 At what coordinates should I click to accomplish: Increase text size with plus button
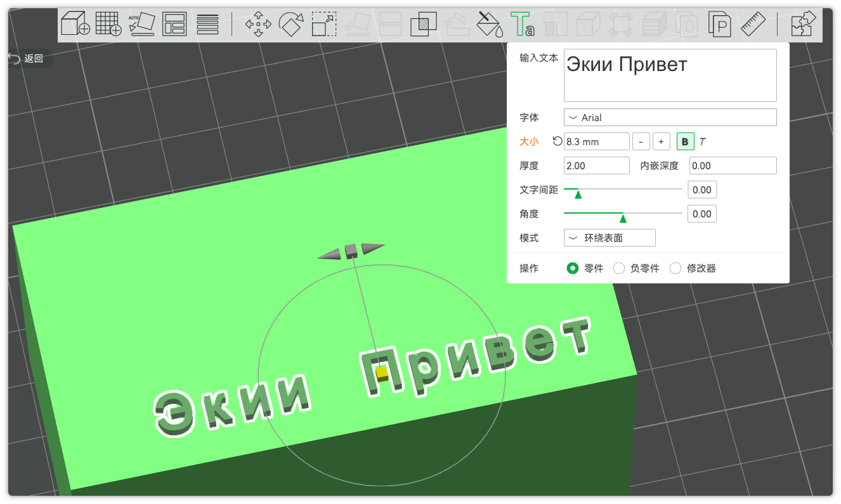pyautogui.click(x=662, y=141)
